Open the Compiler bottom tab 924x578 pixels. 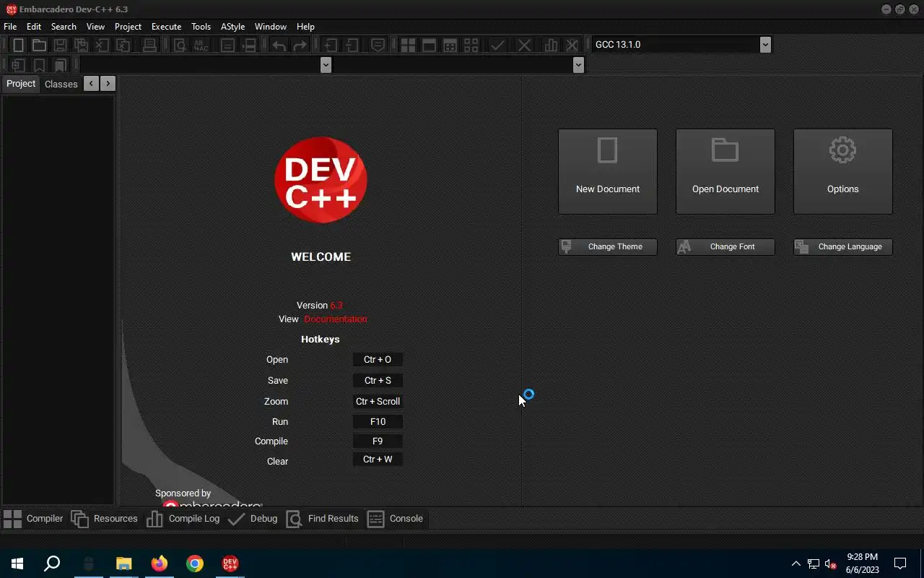click(x=32, y=519)
